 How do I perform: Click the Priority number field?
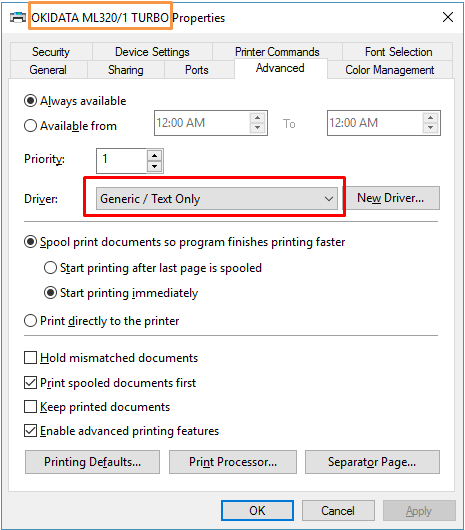point(122,161)
